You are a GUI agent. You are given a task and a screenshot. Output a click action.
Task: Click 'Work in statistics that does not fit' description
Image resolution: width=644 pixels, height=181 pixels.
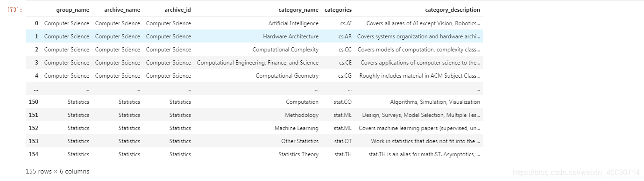[425, 141]
